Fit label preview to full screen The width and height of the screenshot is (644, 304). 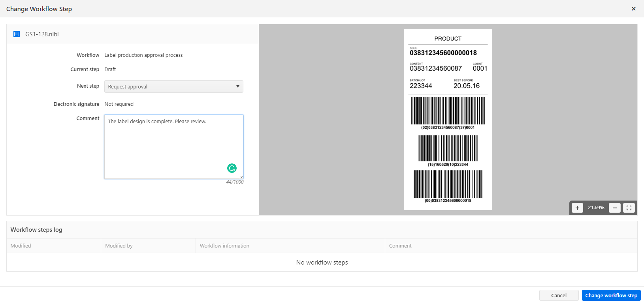(x=629, y=208)
